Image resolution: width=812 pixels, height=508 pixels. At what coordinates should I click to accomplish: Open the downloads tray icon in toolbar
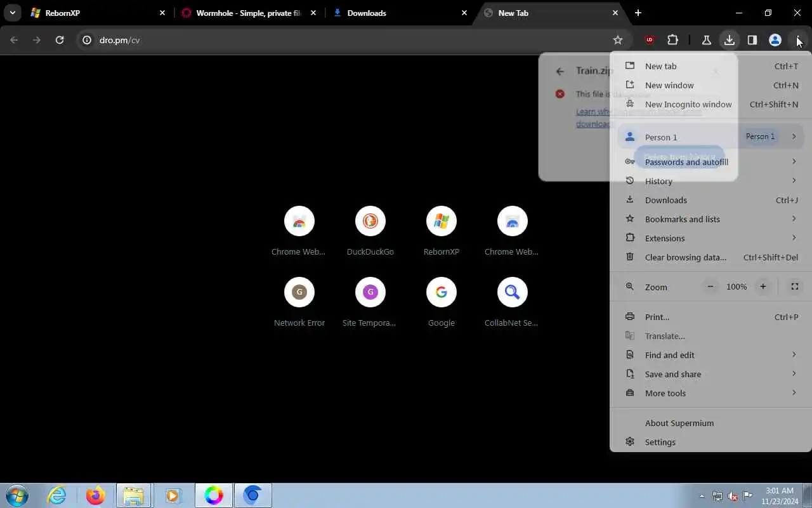point(729,40)
